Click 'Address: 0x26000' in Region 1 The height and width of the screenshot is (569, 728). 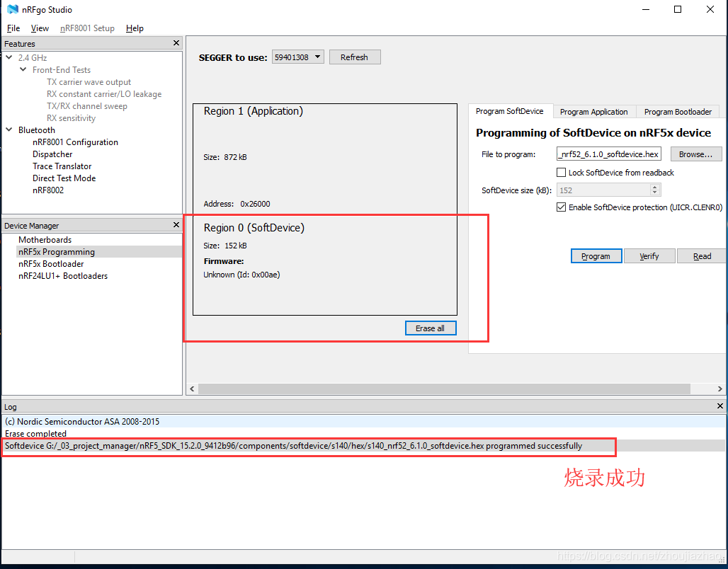tap(237, 204)
